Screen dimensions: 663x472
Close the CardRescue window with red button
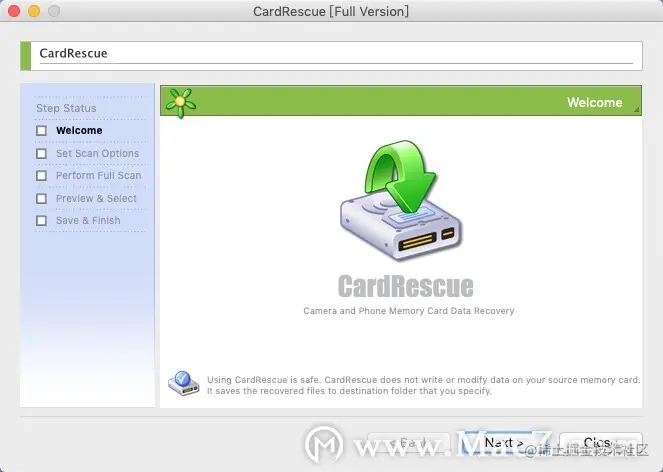(x=14, y=11)
